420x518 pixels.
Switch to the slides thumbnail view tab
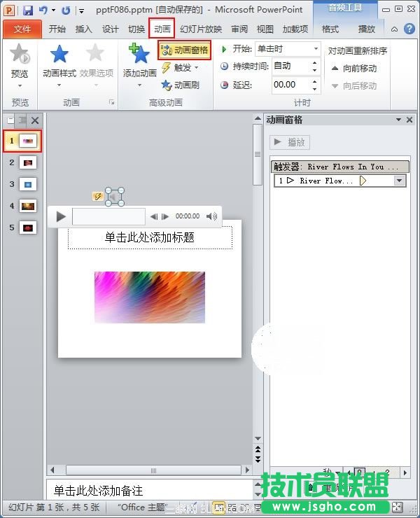point(11,120)
